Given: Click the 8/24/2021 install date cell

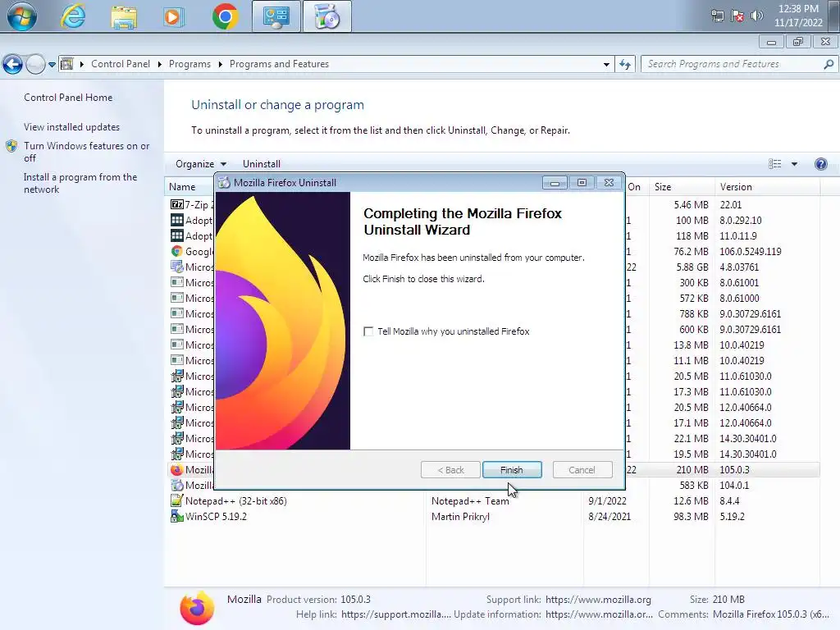Looking at the screenshot, I should coord(609,517).
